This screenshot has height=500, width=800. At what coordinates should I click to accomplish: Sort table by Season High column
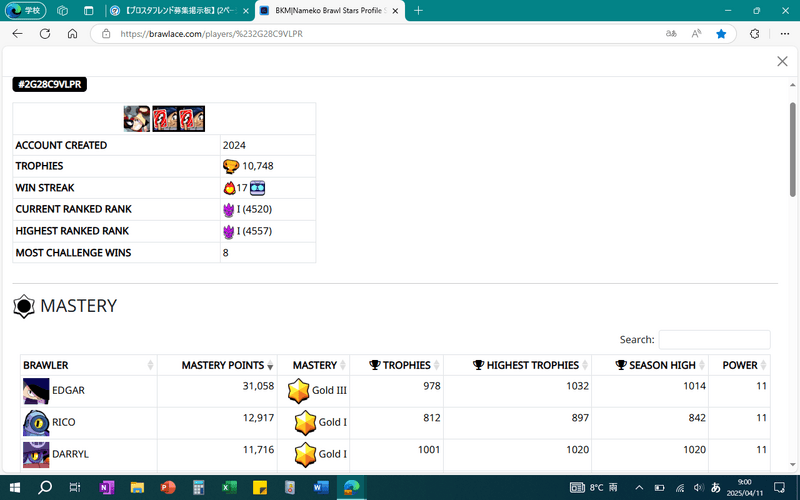(x=651, y=365)
